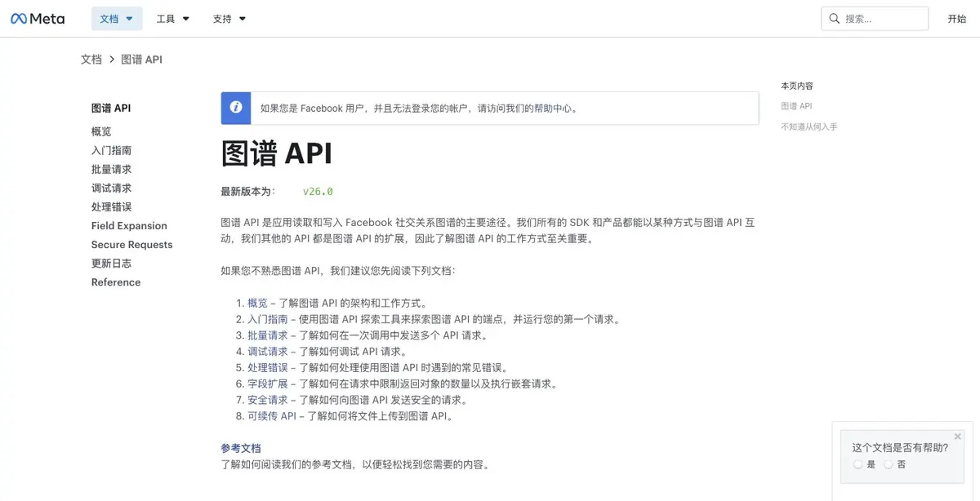The image size is (980, 501).
Task: Click 图谱 API in the breadcrumb
Action: pos(142,60)
